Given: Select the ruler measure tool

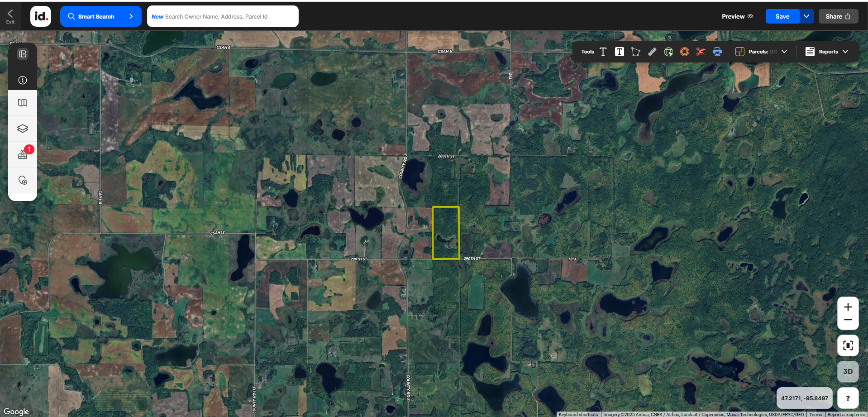Looking at the screenshot, I should click(652, 52).
